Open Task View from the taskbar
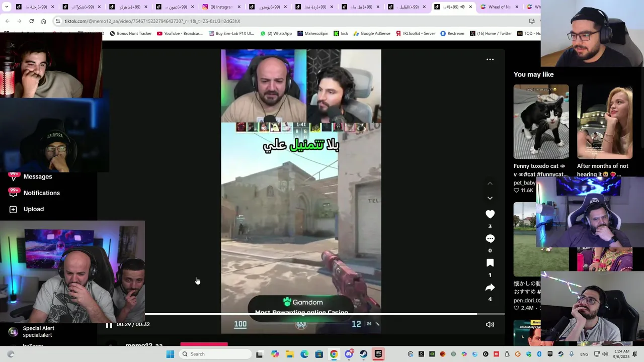The image size is (644, 362). [x=259, y=354]
